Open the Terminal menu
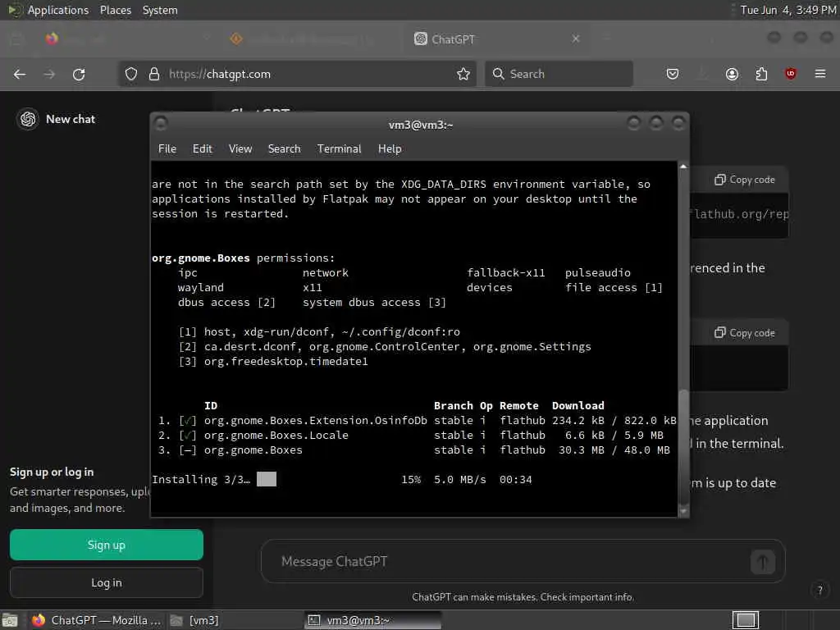The height and width of the screenshot is (630, 840). coord(339,149)
